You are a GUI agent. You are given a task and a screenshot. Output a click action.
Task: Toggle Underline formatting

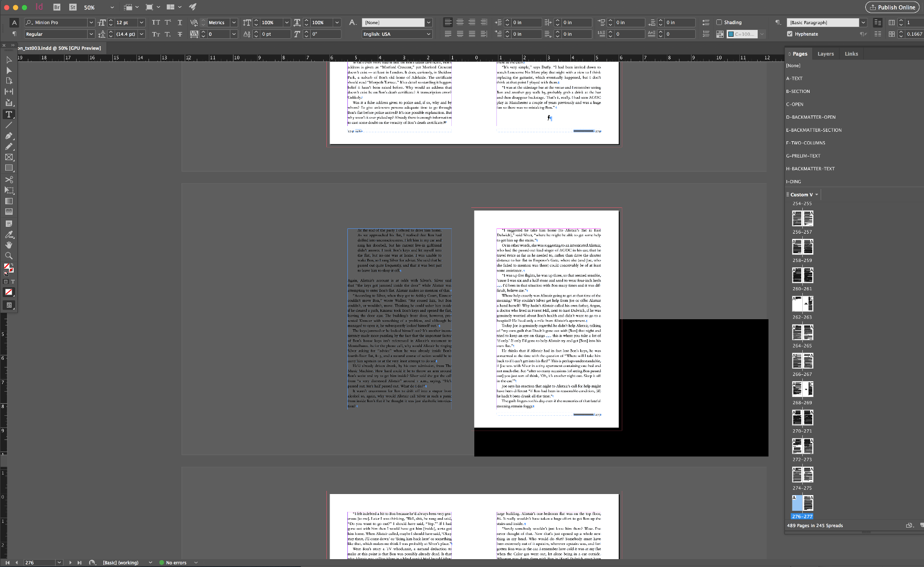click(180, 23)
